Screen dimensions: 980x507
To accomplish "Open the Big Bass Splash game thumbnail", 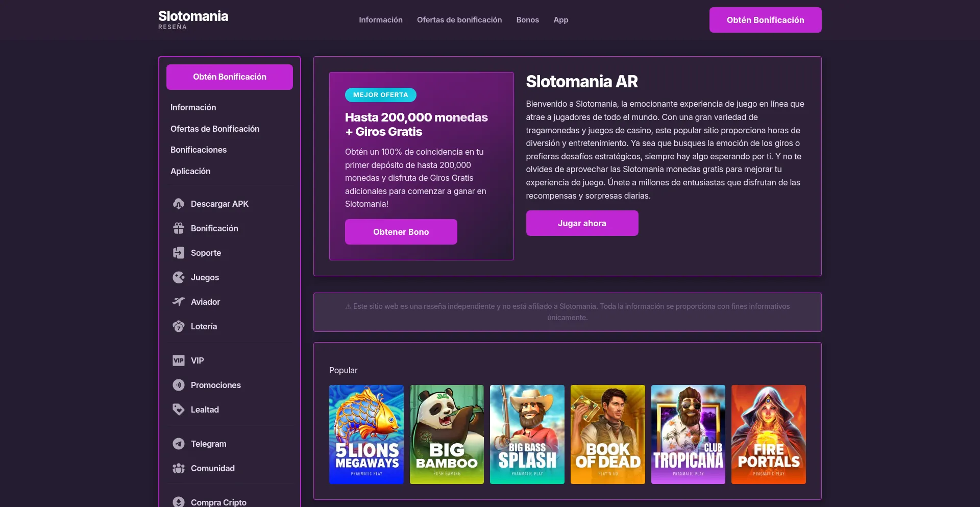I will (x=527, y=434).
